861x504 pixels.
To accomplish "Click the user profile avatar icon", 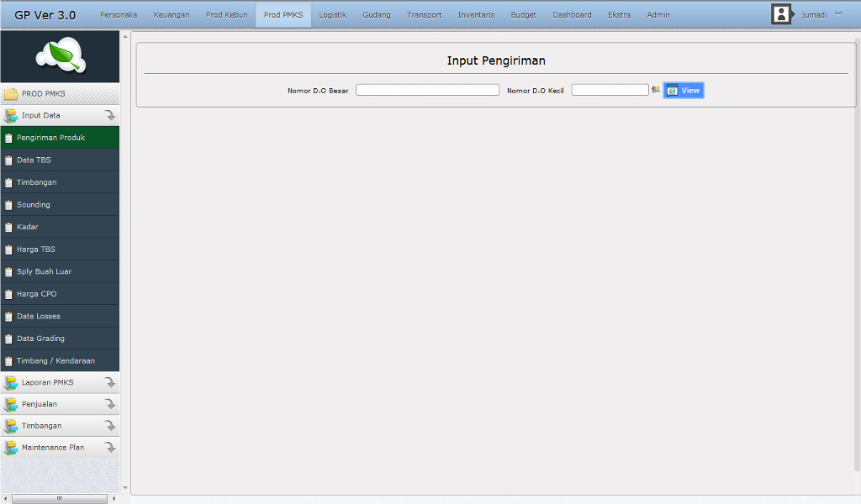I will coord(781,14).
